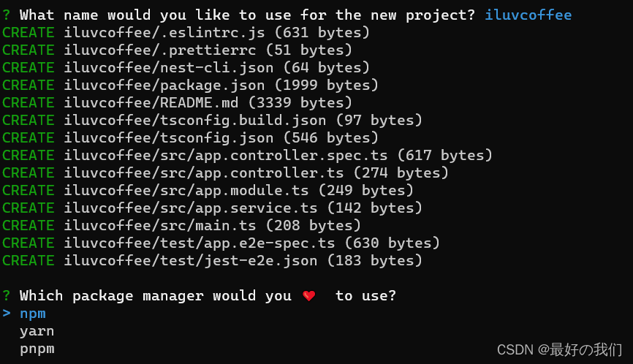Choose yarn as the package manager
This screenshot has height=364, width=633.
(x=37, y=331)
